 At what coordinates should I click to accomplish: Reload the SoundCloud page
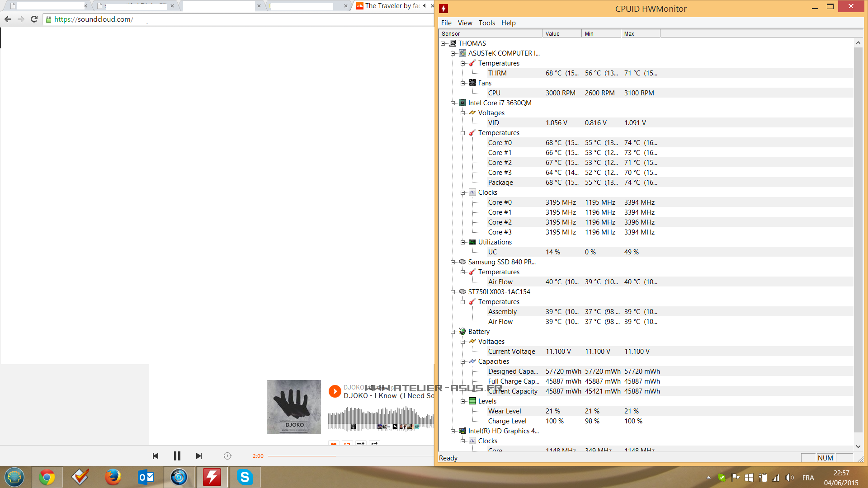point(34,19)
